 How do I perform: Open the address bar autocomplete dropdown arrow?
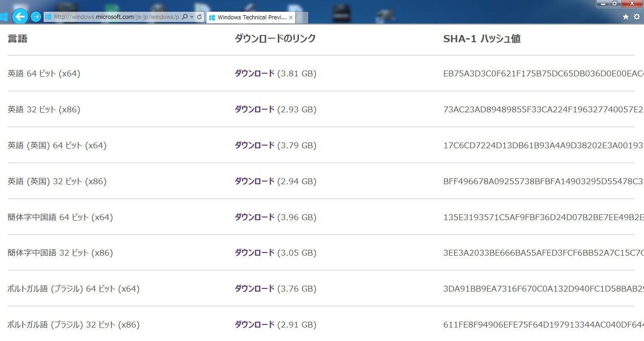click(192, 17)
